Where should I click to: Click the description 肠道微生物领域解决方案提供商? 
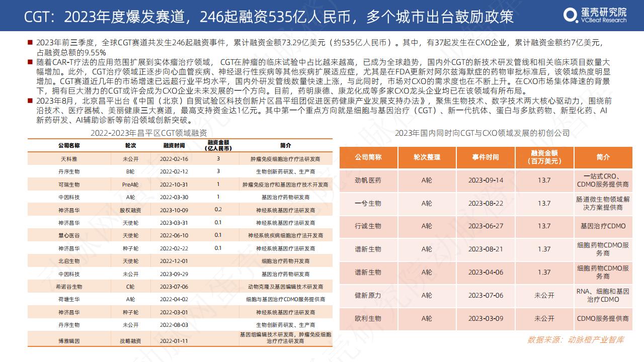(x=603, y=203)
